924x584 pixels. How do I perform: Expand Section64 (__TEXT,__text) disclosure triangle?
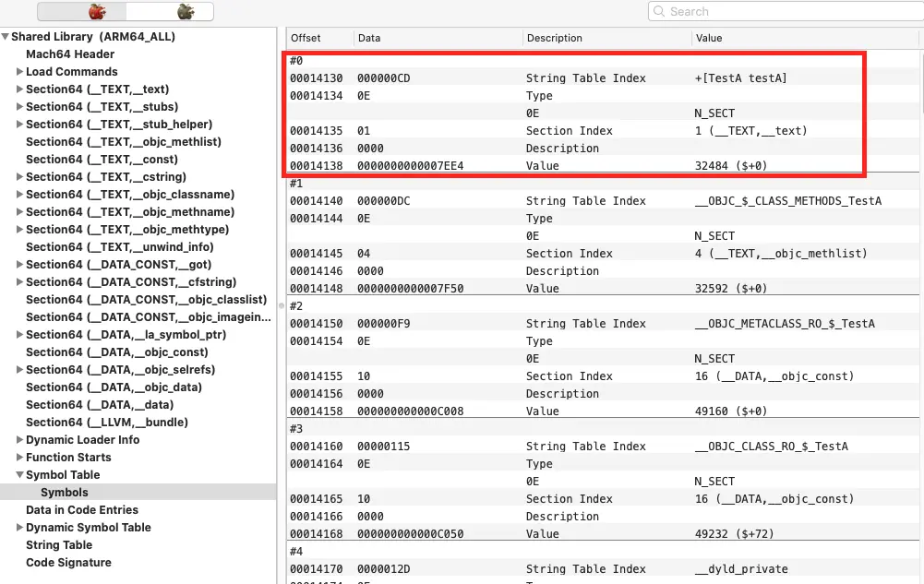[x=19, y=89]
